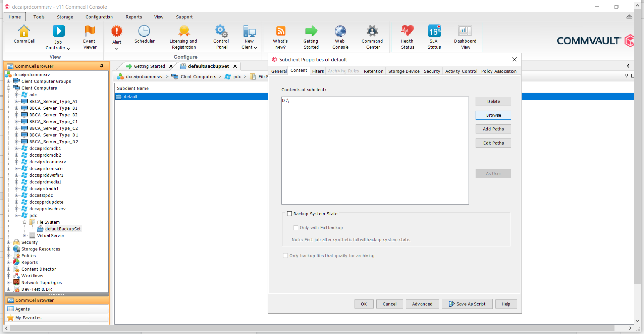The width and height of the screenshot is (644, 334).
Task: Switch to the Storage Device tab
Action: tap(404, 71)
